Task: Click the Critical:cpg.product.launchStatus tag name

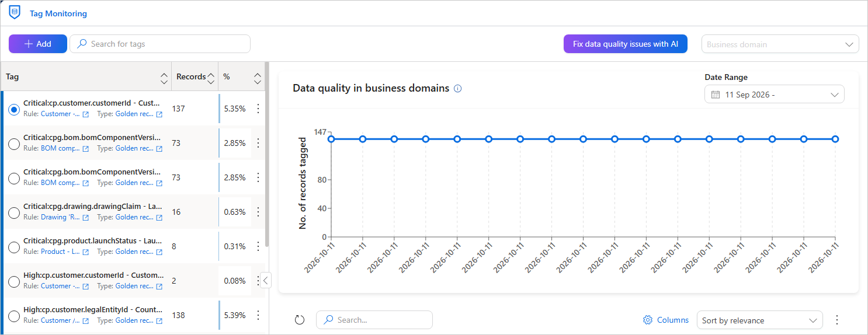Action: 92,240
